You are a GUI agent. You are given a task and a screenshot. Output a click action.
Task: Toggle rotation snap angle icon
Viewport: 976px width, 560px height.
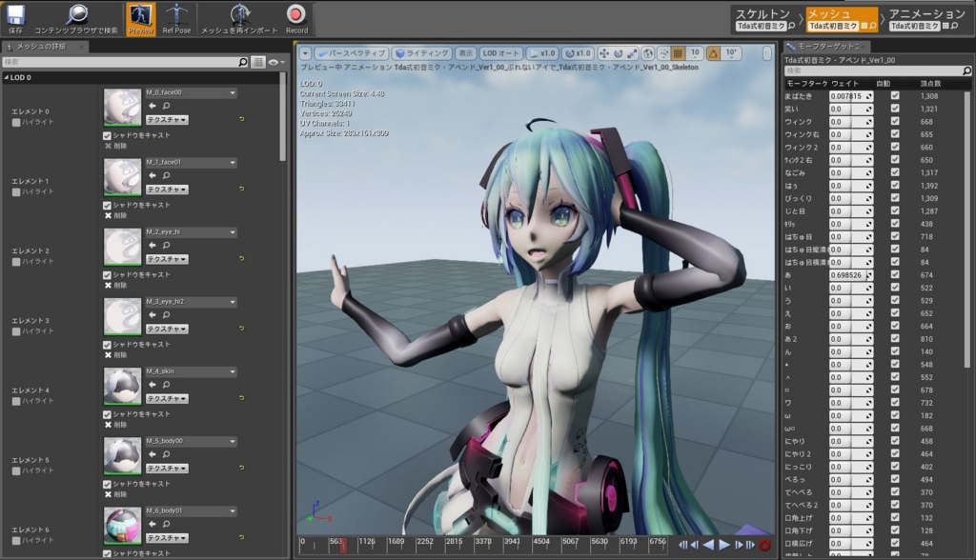(x=713, y=53)
